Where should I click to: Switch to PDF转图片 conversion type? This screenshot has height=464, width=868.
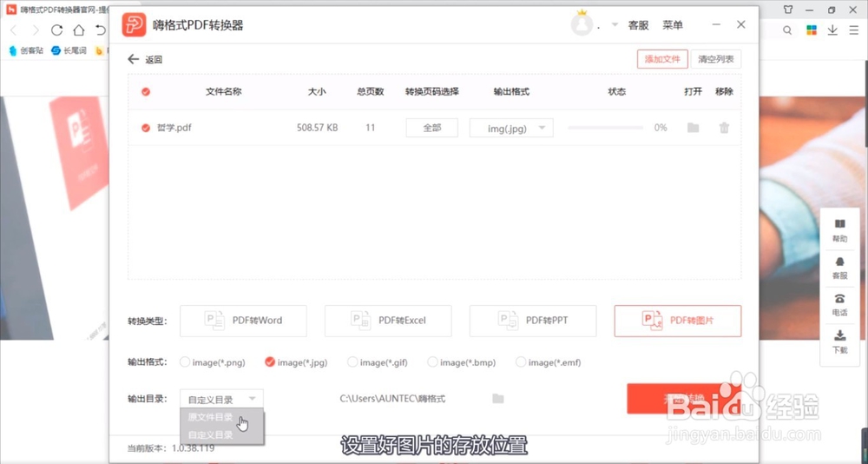678,321
